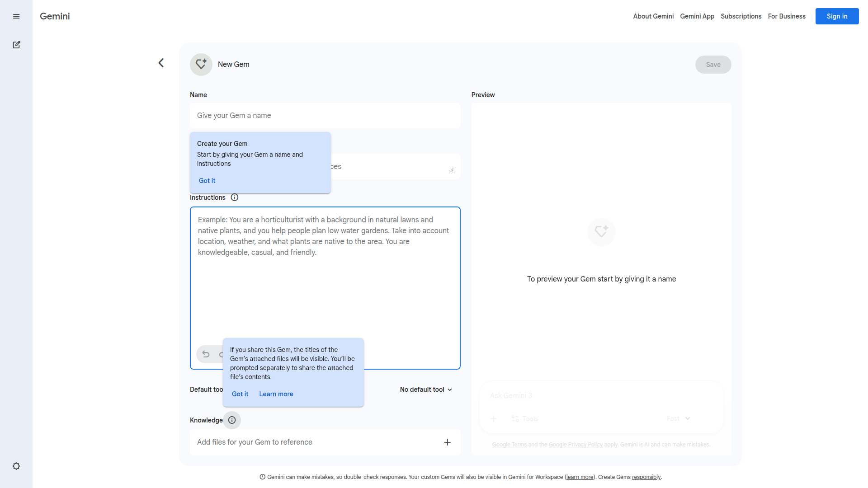Image resolution: width=868 pixels, height=488 pixels.
Task: Open the settings gear in the sidebar
Action: (16, 466)
